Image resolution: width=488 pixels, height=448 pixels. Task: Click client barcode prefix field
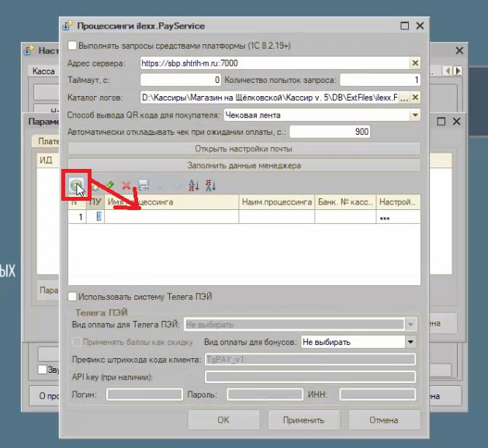[310, 360]
